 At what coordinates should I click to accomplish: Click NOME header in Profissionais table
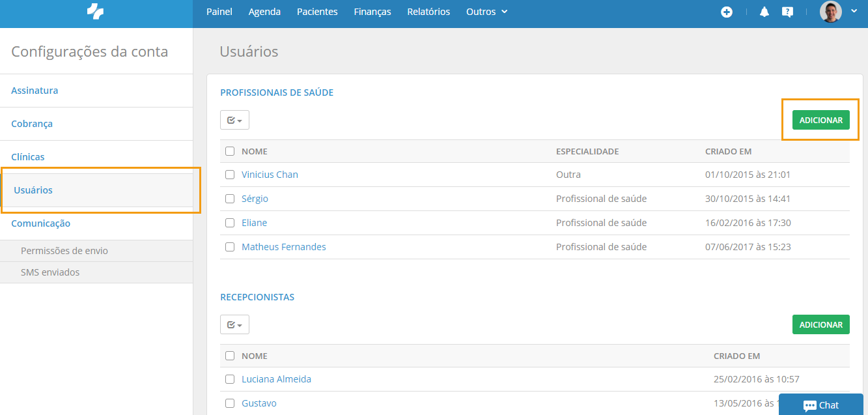click(x=255, y=151)
